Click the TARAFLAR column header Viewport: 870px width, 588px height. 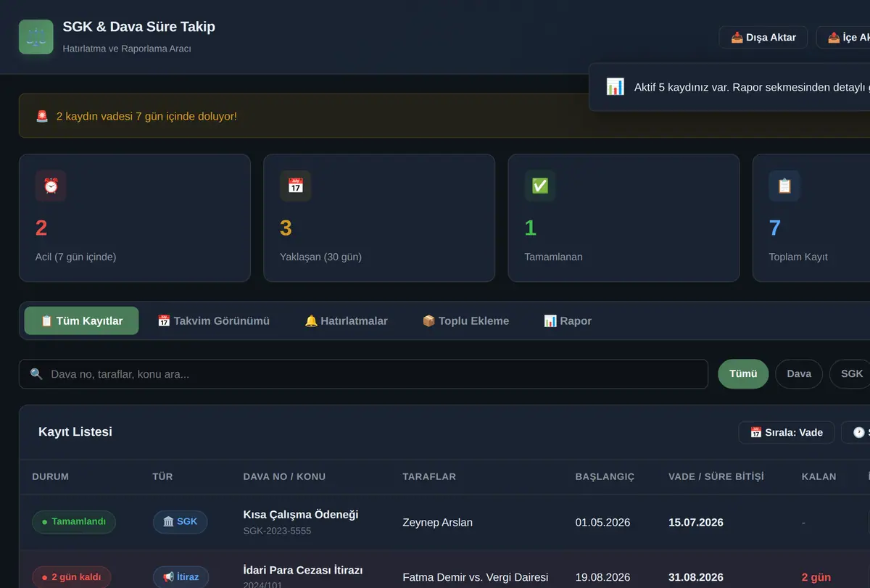tap(429, 477)
